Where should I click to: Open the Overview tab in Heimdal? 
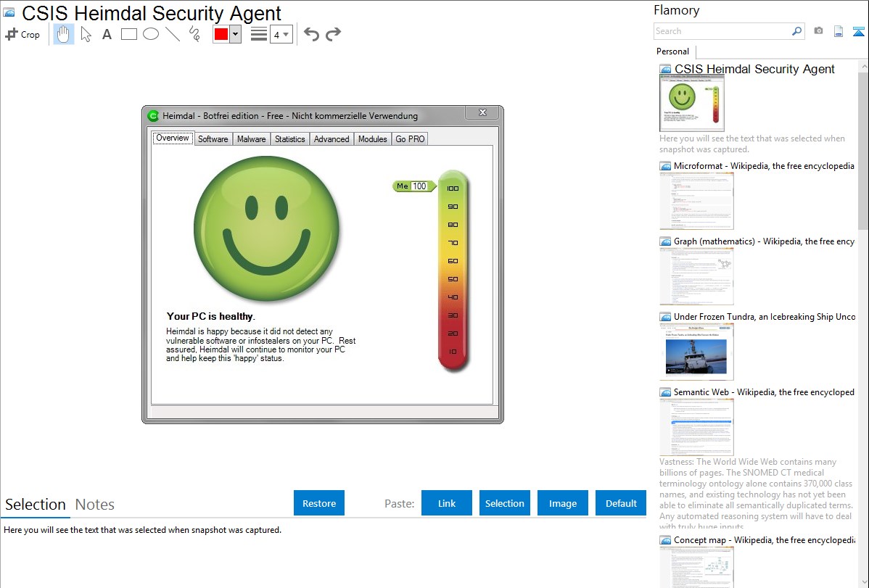pos(173,138)
